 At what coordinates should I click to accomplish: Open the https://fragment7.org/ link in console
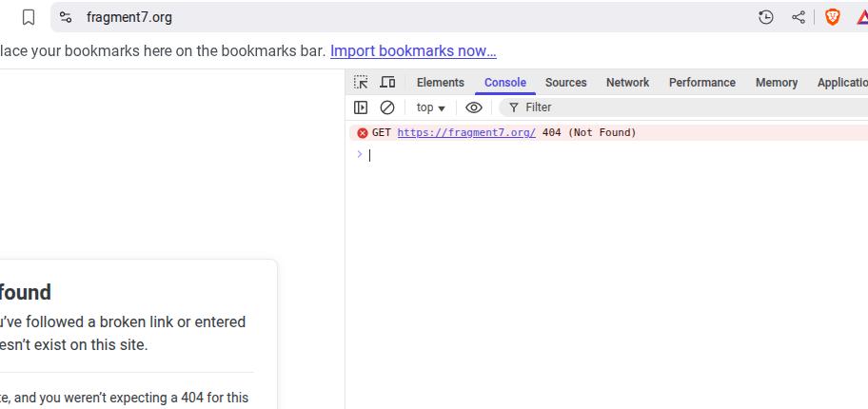pos(466,133)
